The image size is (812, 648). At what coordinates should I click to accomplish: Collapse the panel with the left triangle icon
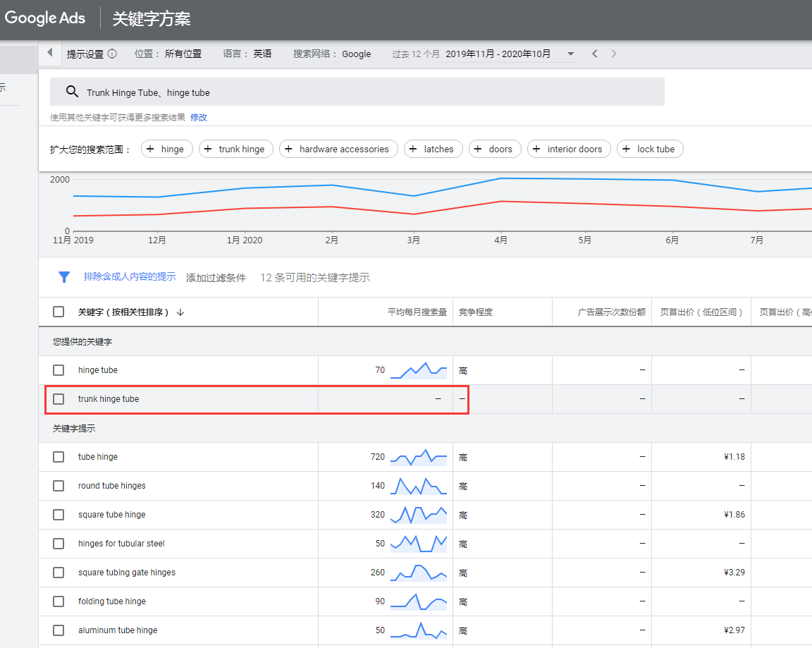pyautogui.click(x=50, y=53)
